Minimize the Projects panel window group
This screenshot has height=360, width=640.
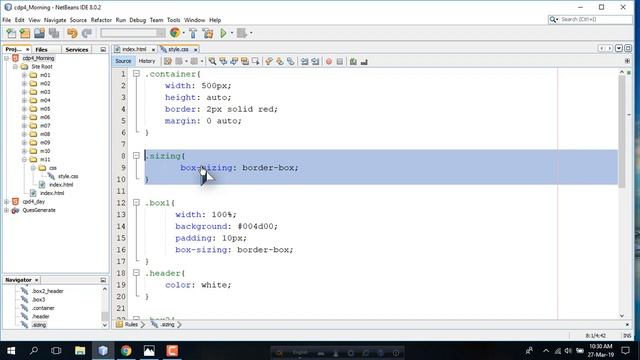pyautogui.click(x=103, y=49)
